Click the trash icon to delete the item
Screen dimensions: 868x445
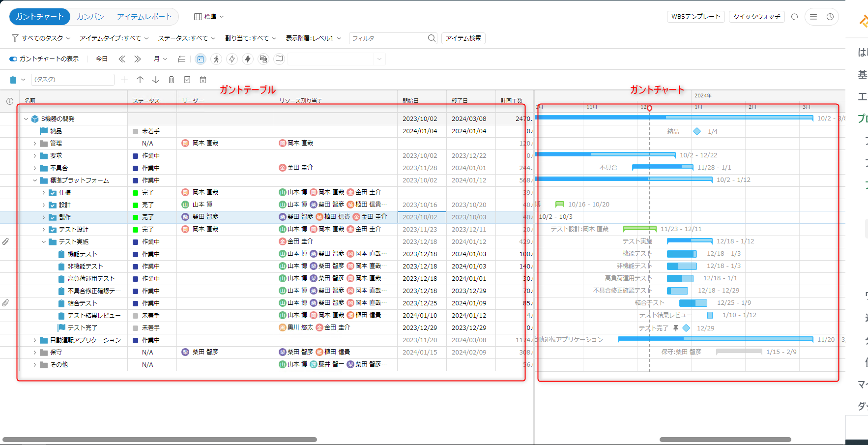(x=172, y=80)
